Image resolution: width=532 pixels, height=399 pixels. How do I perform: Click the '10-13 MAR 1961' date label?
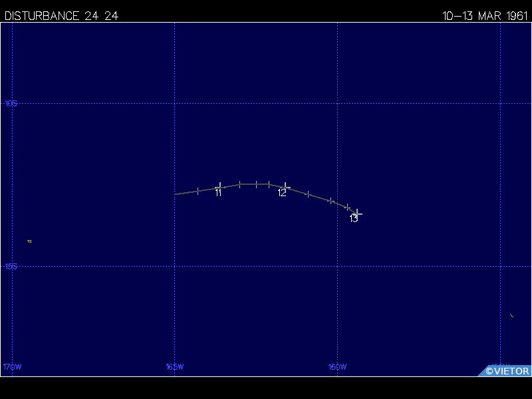(x=485, y=16)
